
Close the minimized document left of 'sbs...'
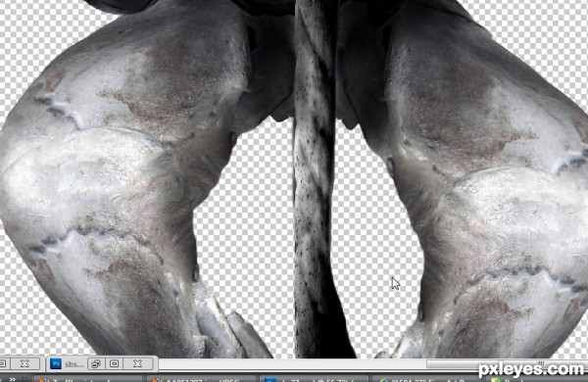(x=24, y=363)
